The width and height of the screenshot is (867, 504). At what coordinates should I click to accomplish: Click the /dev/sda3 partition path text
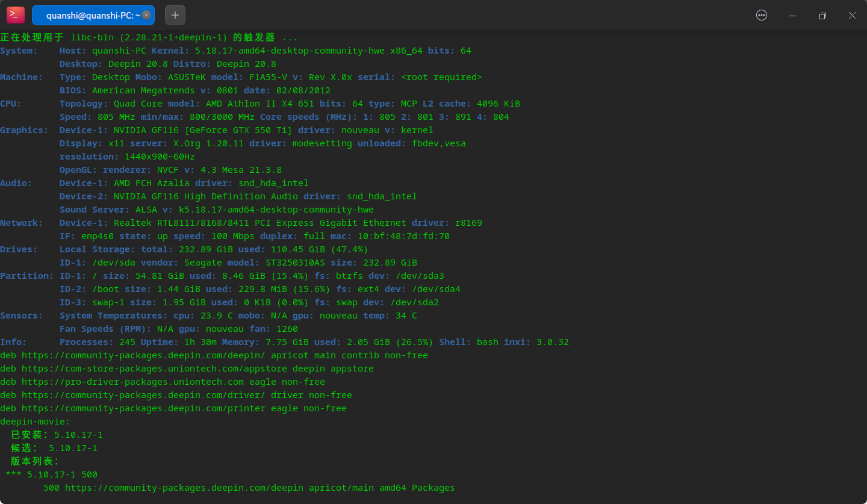421,276
